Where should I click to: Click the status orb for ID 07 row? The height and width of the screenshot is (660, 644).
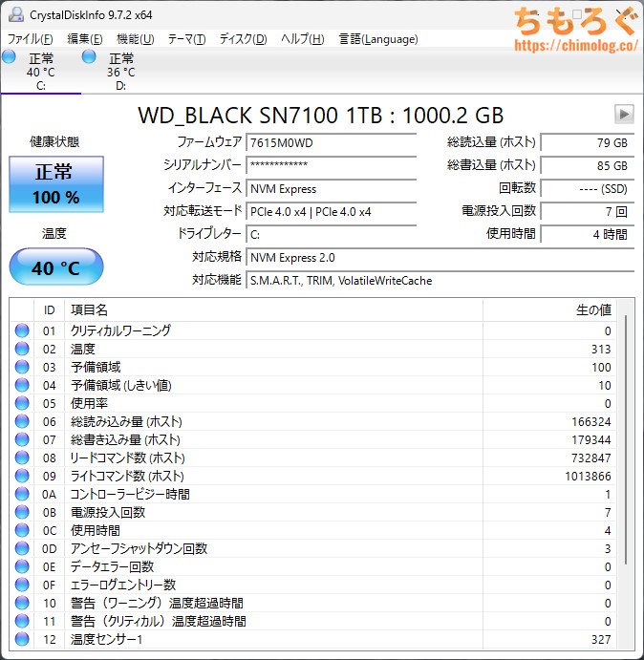pos(22,439)
